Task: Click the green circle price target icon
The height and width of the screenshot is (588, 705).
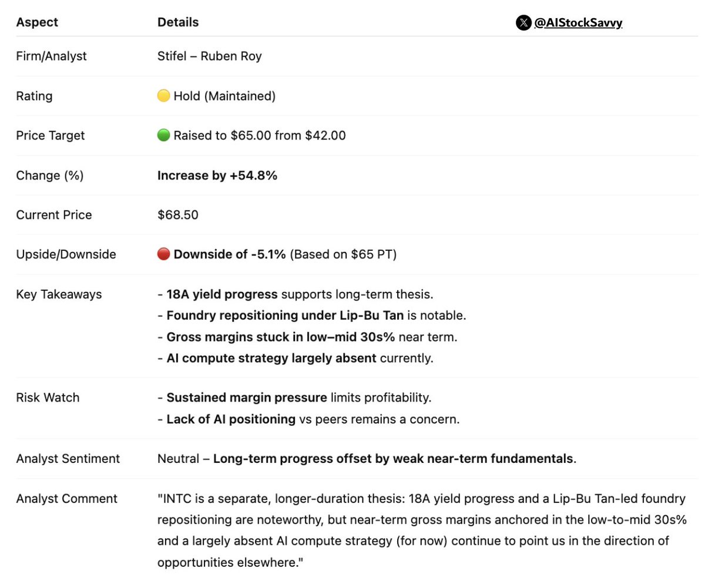Action: click(x=164, y=135)
